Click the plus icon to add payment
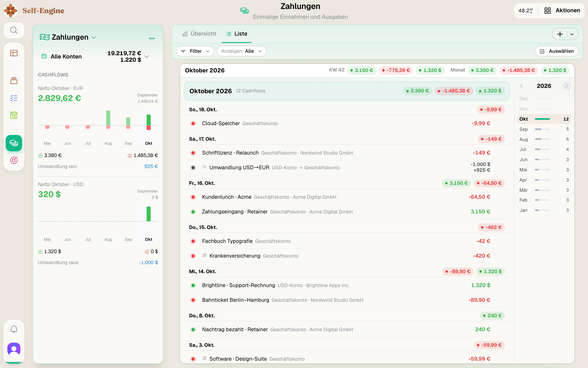Viewport: 588px width, 368px height. [x=560, y=34]
